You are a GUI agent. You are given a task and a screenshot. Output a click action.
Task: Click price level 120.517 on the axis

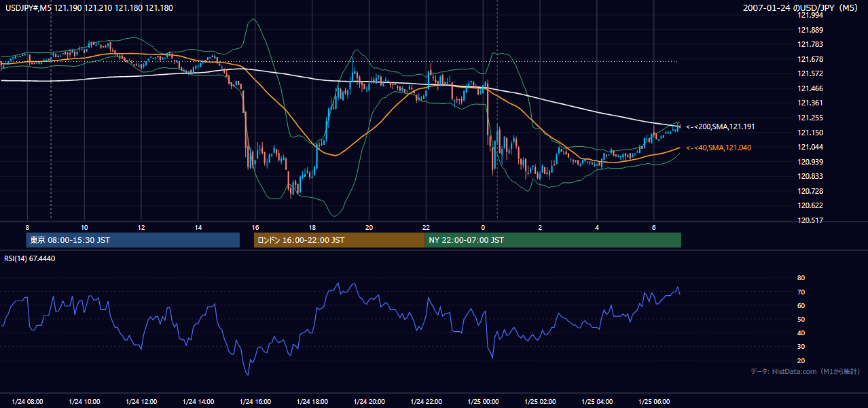(x=810, y=220)
